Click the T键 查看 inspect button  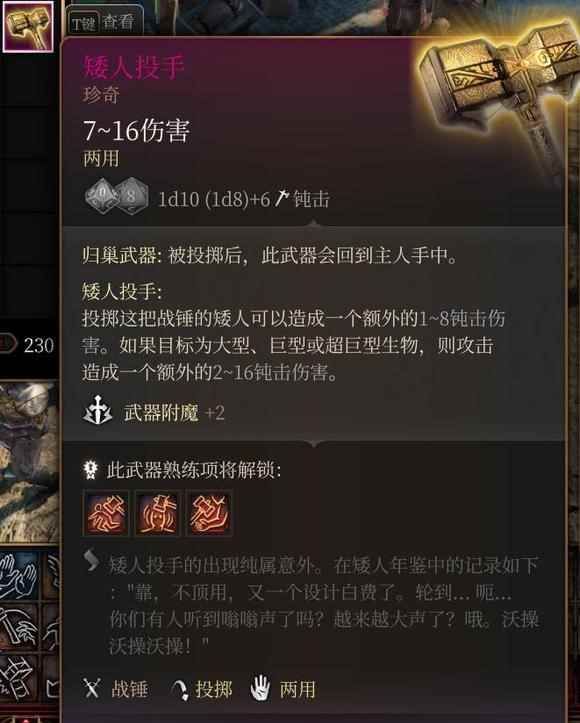click(x=103, y=22)
